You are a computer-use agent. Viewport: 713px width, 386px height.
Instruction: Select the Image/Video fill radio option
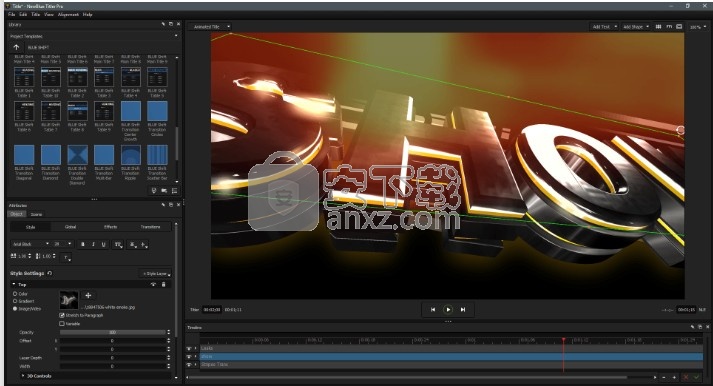click(15, 309)
